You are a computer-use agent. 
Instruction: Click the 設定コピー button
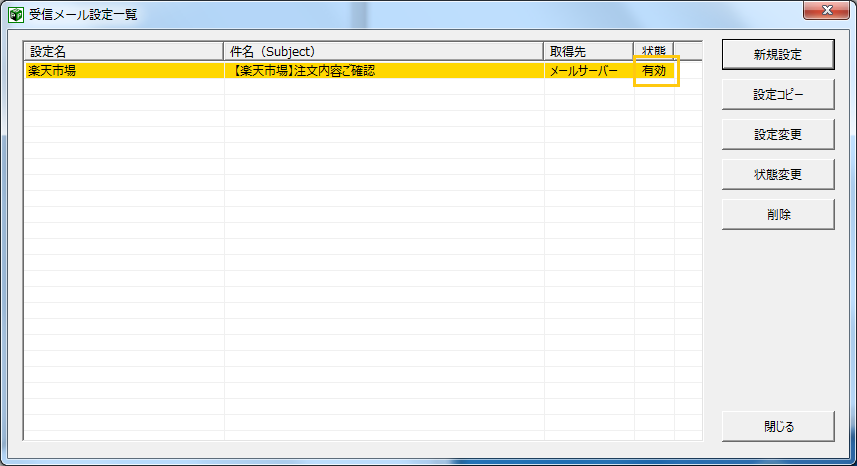click(778, 95)
